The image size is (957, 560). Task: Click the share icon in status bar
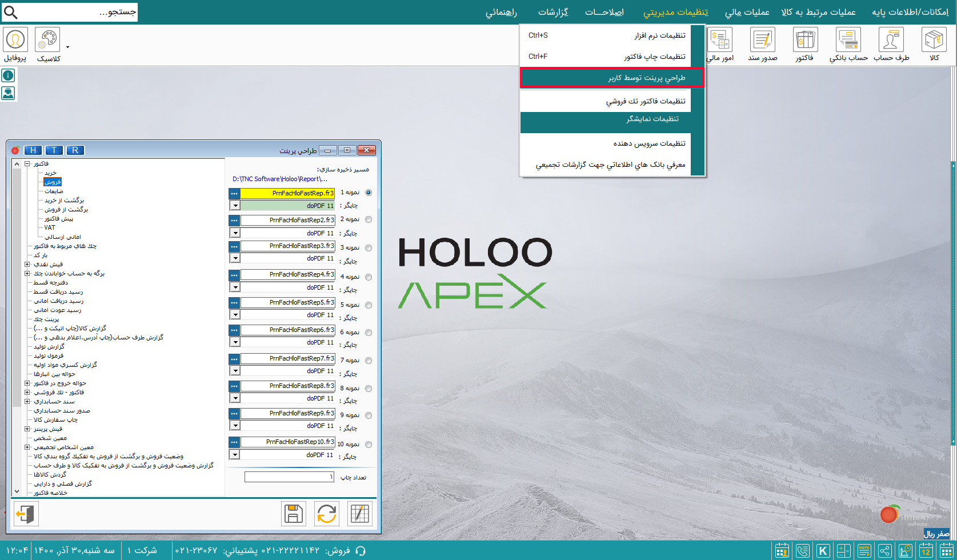click(885, 551)
